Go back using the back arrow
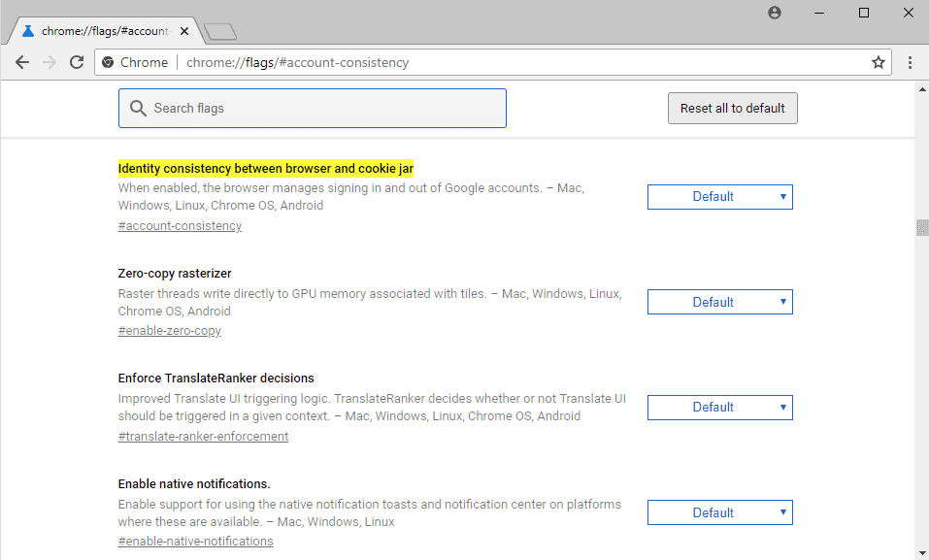Viewport: 929px width, 560px height. 22,62
